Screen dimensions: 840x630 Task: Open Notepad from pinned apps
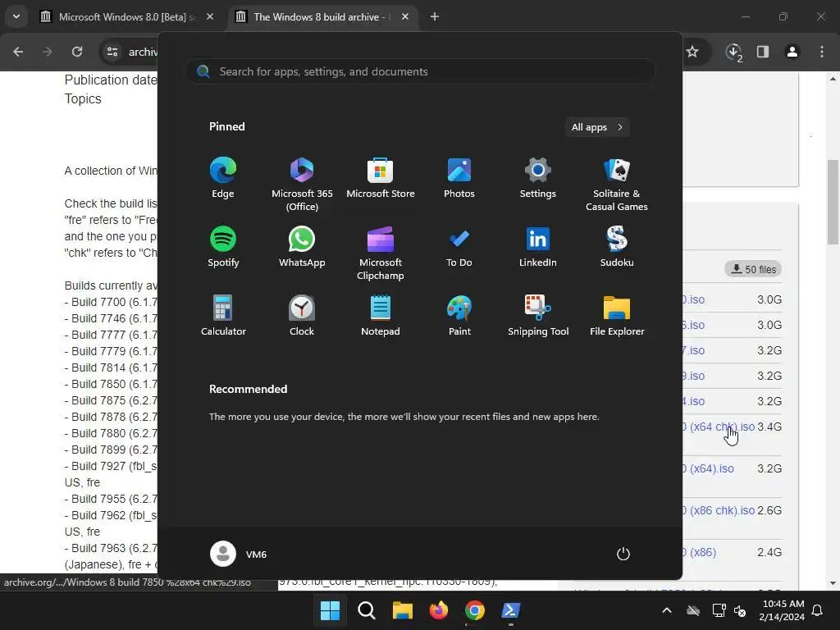point(381,316)
